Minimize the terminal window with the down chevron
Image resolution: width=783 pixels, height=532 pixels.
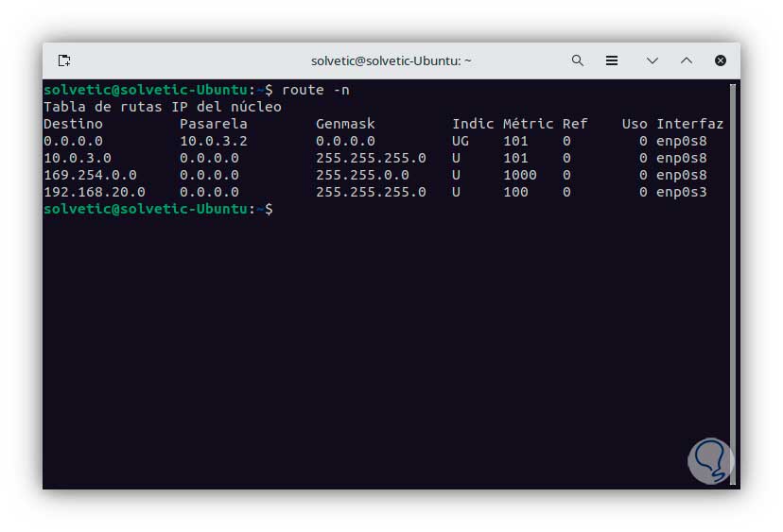(652, 60)
